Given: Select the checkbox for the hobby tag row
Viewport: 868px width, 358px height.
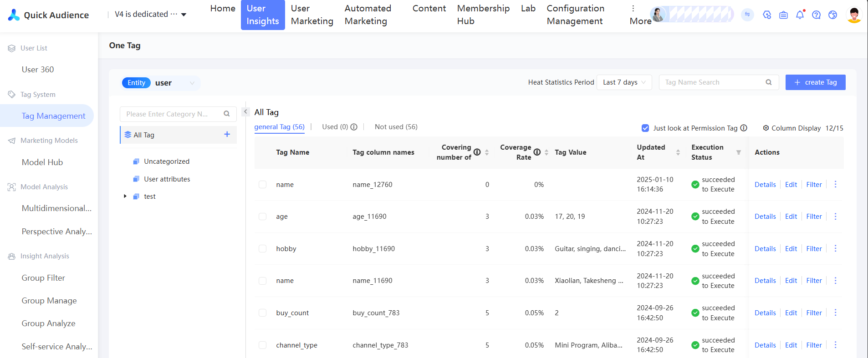Looking at the screenshot, I should [262, 249].
